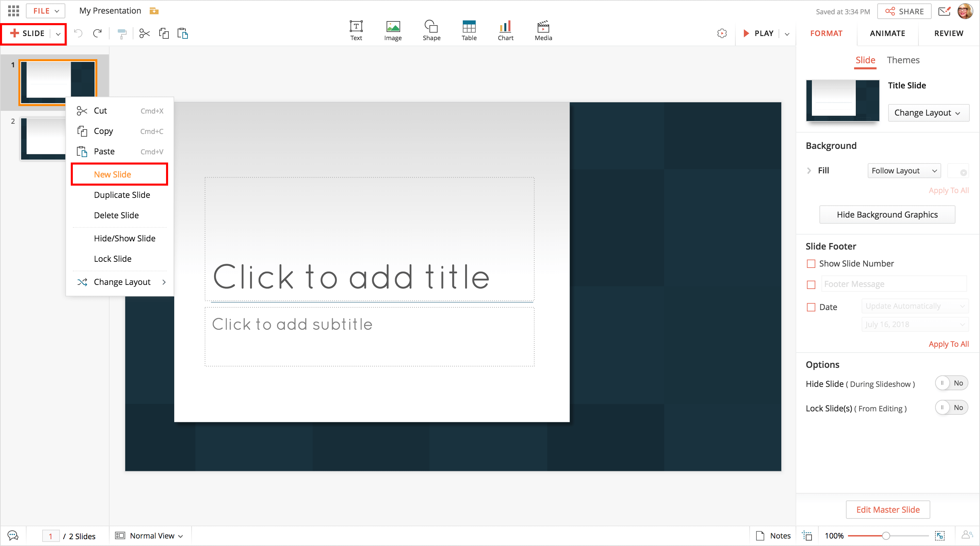Expand the Change Layout dropdown button
This screenshot has width=980, height=546.
928,113
